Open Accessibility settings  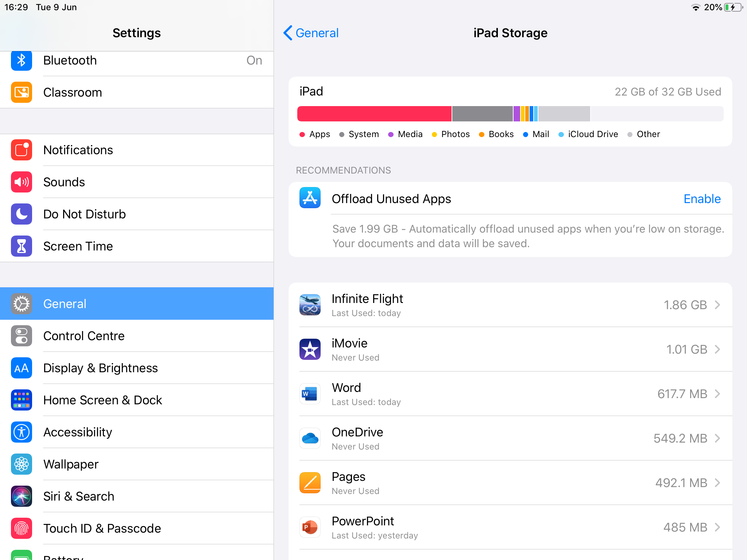pos(137,432)
